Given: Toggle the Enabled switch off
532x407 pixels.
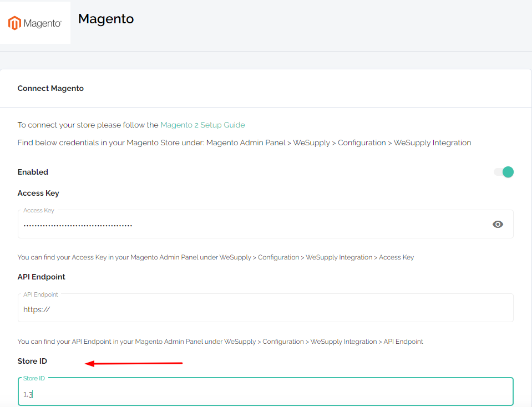Looking at the screenshot, I should (504, 172).
